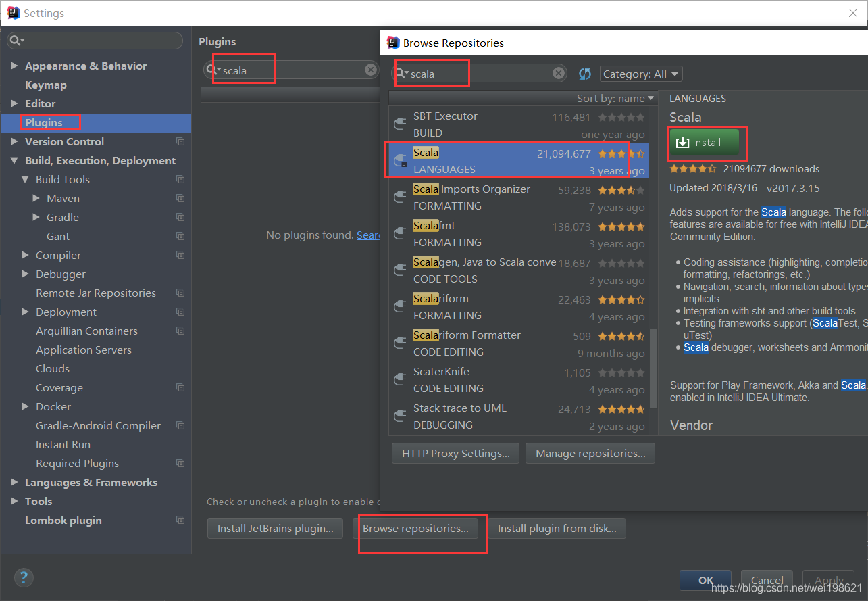Viewport: 868px width, 601px height.
Task: Click the Settings sidebar search field
Action: (95, 41)
